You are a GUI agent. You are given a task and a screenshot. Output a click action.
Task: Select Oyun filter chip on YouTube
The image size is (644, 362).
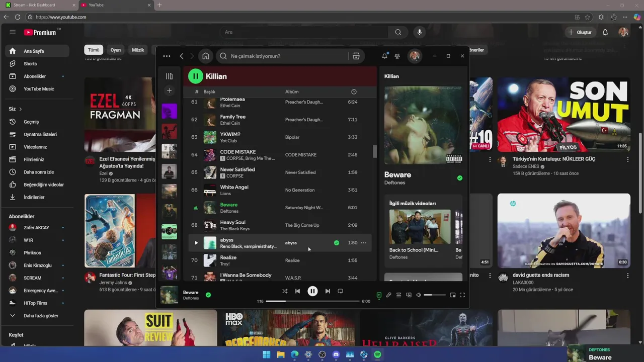116,50
